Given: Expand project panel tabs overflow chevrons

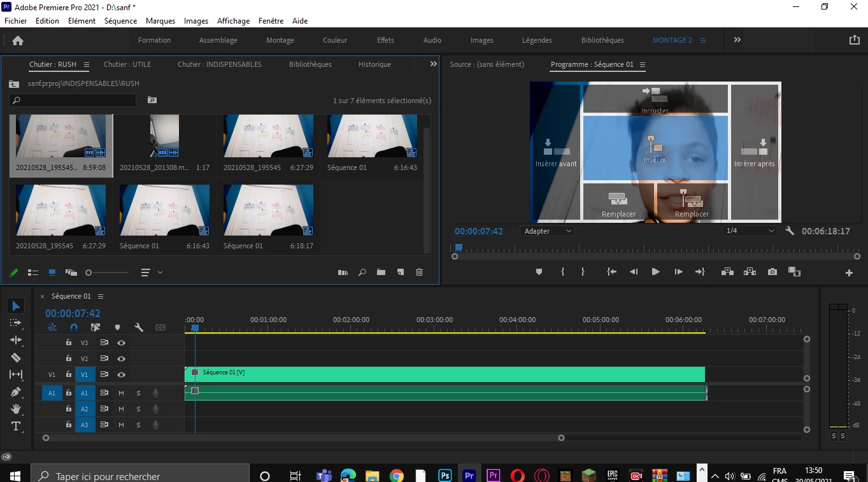Looking at the screenshot, I should coord(434,64).
